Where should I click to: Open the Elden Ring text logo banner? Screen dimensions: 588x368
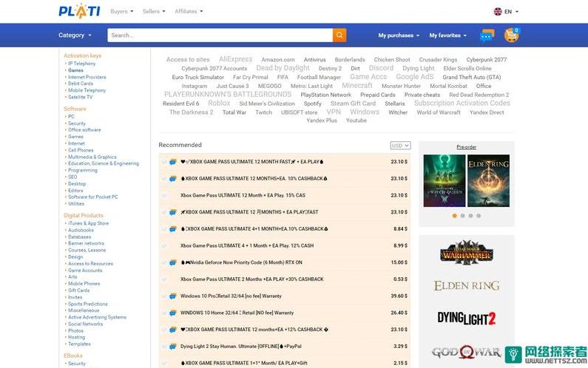(x=467, y=285)
